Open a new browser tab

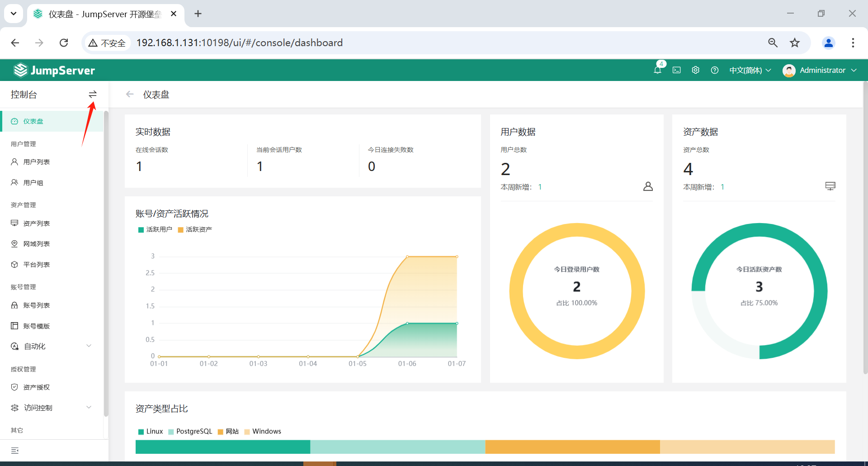pos(198,14)
